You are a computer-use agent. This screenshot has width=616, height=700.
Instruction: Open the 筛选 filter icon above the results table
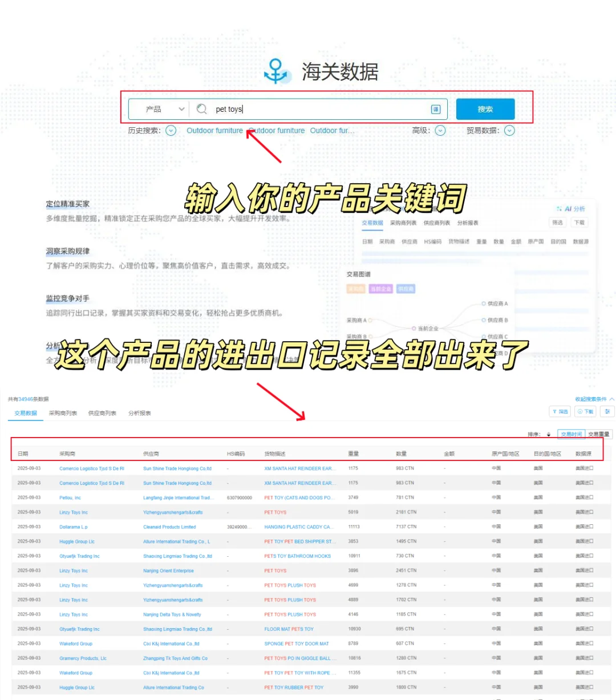point(555,411)
